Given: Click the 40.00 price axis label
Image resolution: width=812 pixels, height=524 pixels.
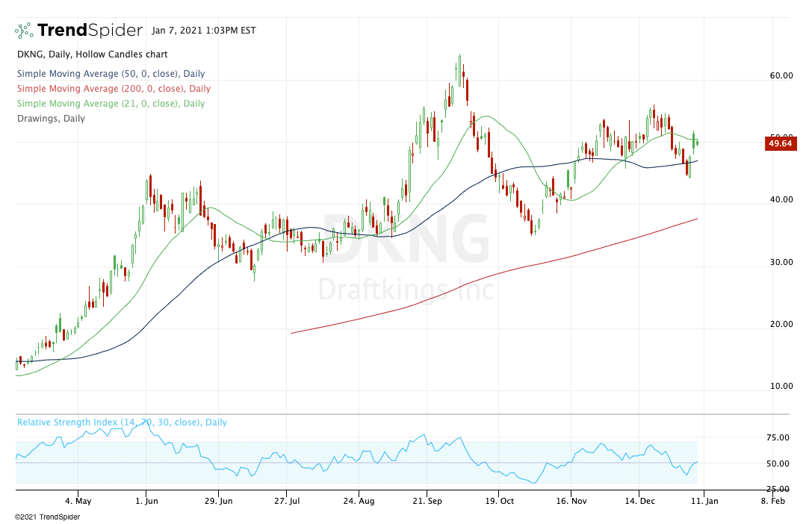Looking at the screenshot, I should pyautogui.click(x=781, y=199).
